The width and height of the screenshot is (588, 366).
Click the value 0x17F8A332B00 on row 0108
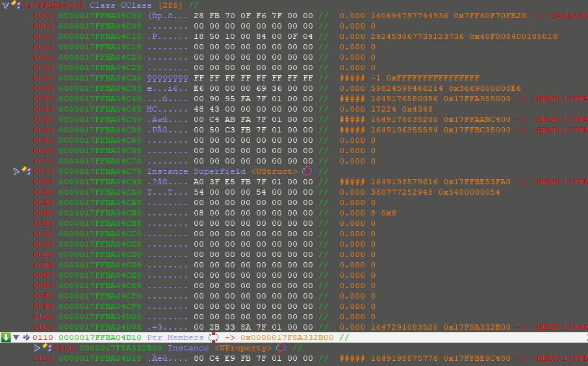click(477, 327)
